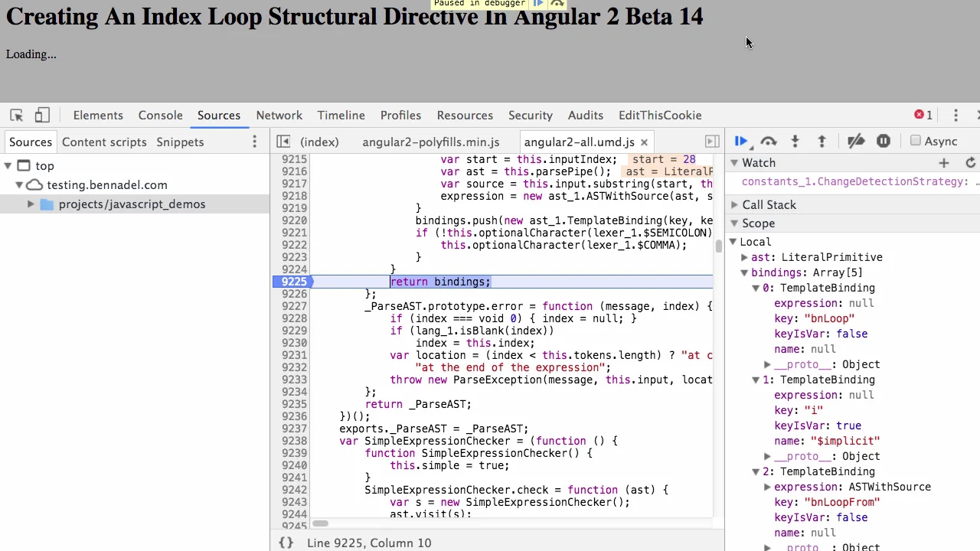Switch to the Network panel
Screen dimensions: 980x551
pos(279,116)
